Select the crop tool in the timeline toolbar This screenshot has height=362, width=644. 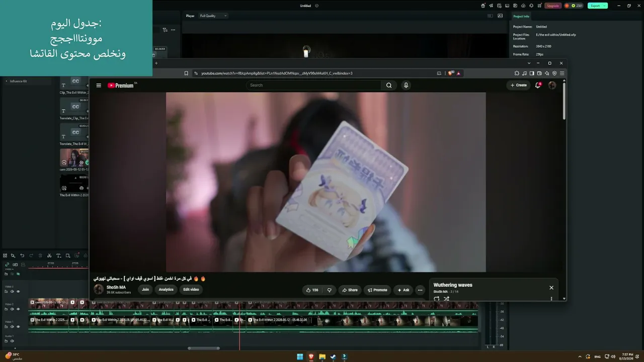click(68, 256)
